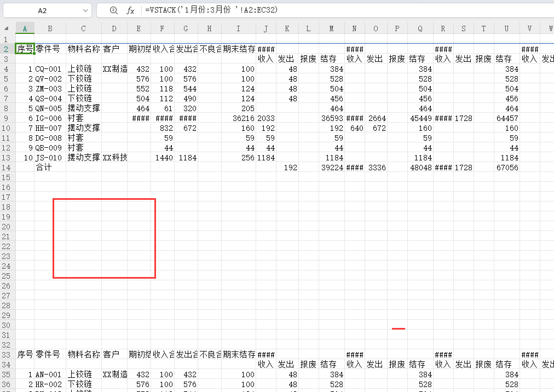
Task: Click the value 205 in row 8
Action: [239, 108]
